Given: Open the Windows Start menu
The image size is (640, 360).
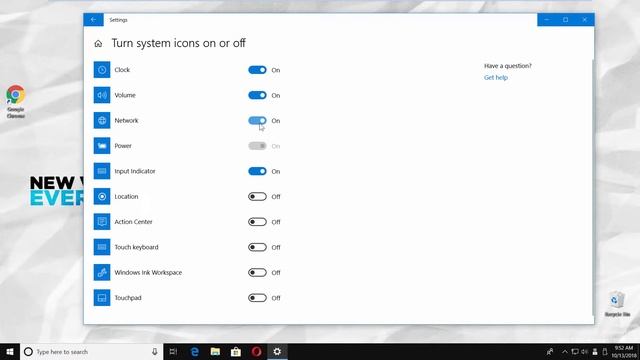Looking at the screenshot, I should [x=10, y=351].
